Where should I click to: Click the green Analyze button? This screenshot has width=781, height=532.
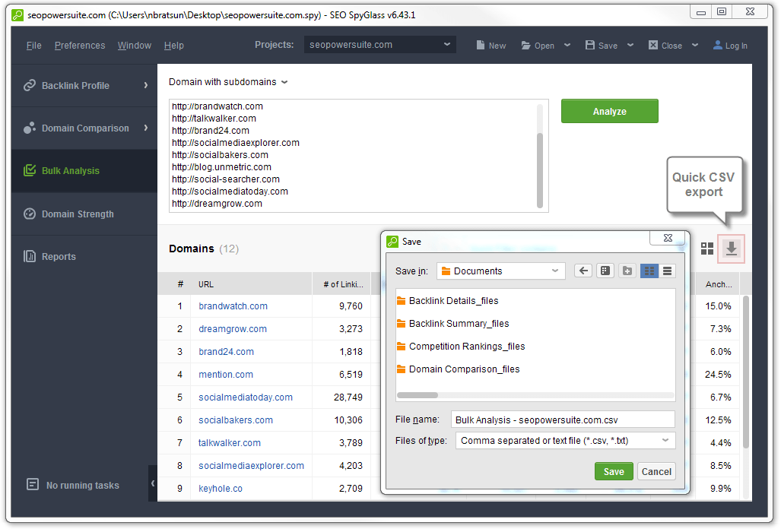coord(610,111)
